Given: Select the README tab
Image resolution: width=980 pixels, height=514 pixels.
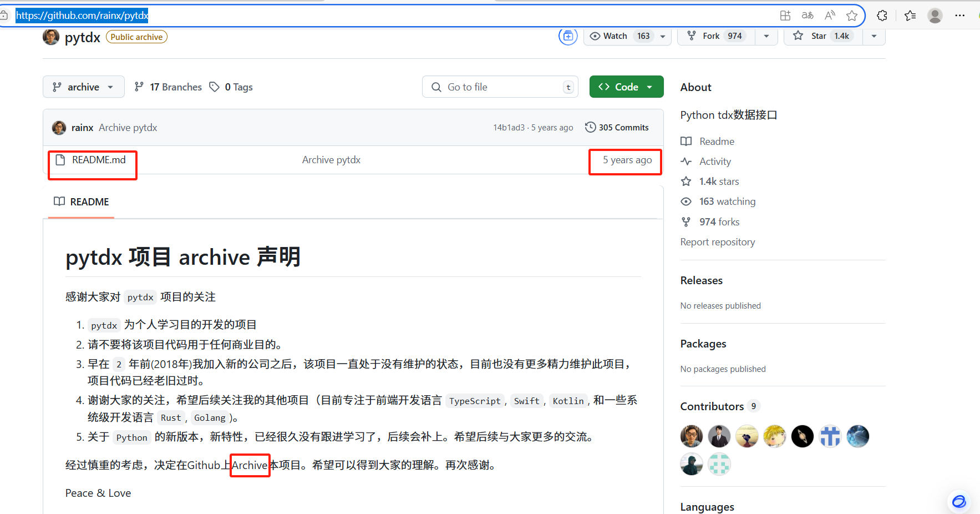Looking at the screenshot, I should (x=82, y=202).
